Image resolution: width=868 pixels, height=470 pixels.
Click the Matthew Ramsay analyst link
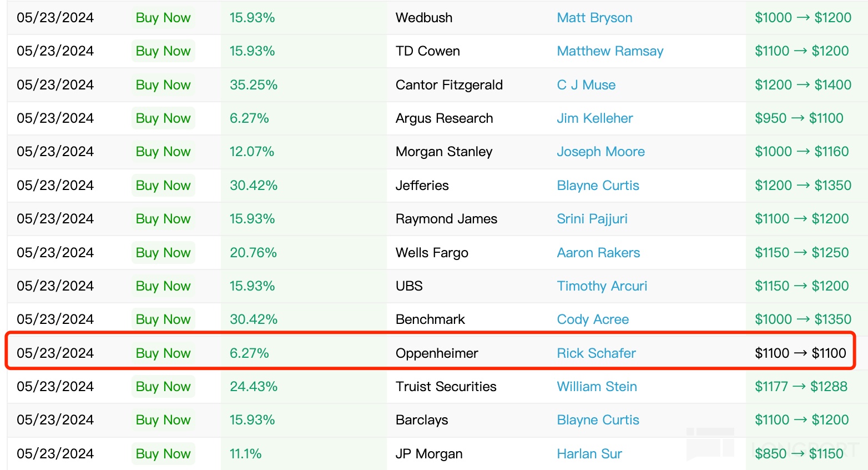(x=610, y=51)
